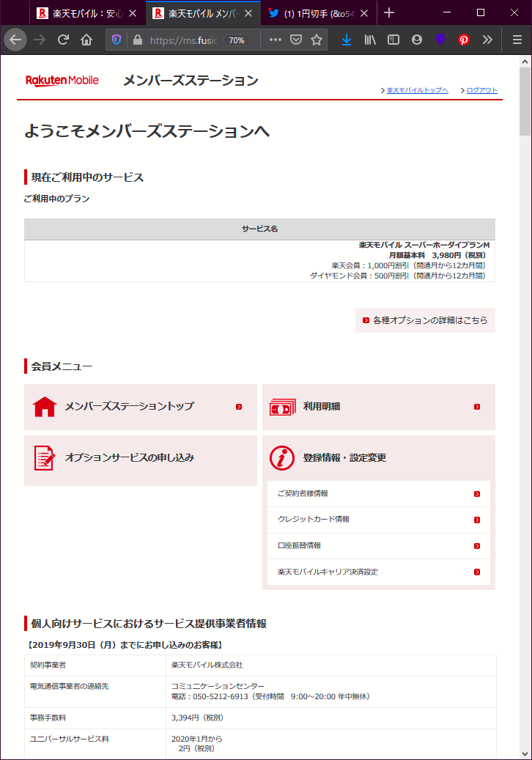This screenshot has width=532, height=760.
Task: Click the vertical scrollbar thumb
Action: (x=525, y=101)
